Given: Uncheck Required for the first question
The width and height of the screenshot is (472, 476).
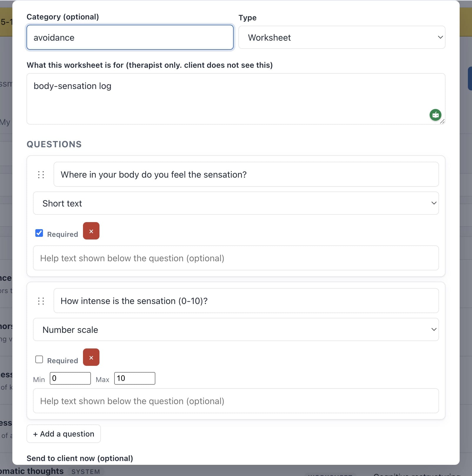Looking at the screenshot, I should point(39,233).
